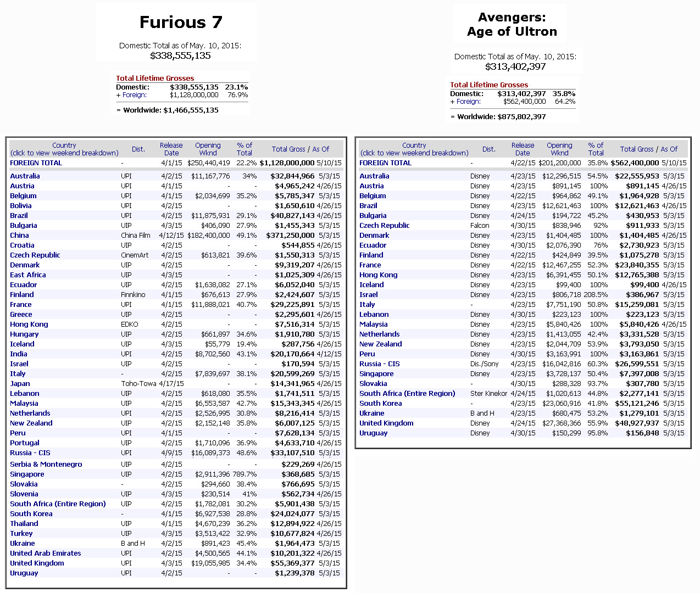Open Serbia & Montenegro weekend breakdown
The width and height of the screenshot is (700, 593).
click(x=46, y=465)
